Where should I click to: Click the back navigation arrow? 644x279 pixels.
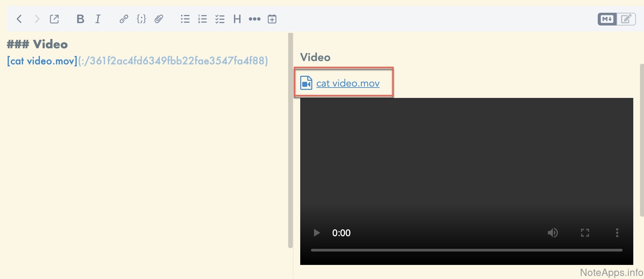pyautogui.click(x=19, y=19)
